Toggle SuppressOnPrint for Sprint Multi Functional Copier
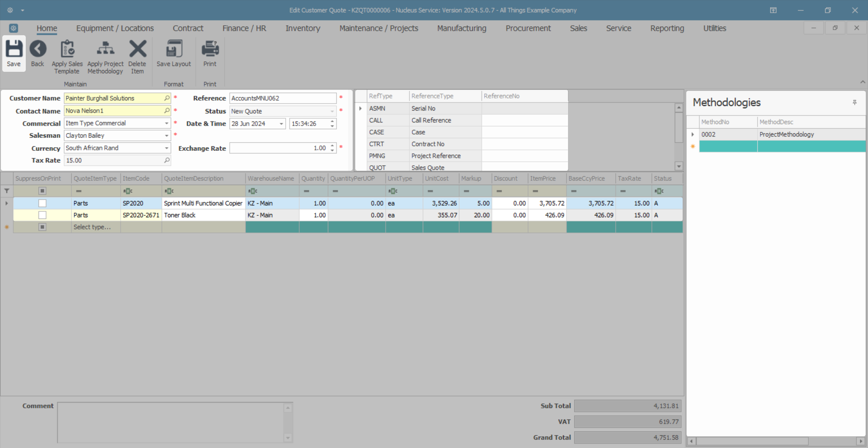Image resolution: width=868 pixels, height=448 pixels. click(42, 203)
